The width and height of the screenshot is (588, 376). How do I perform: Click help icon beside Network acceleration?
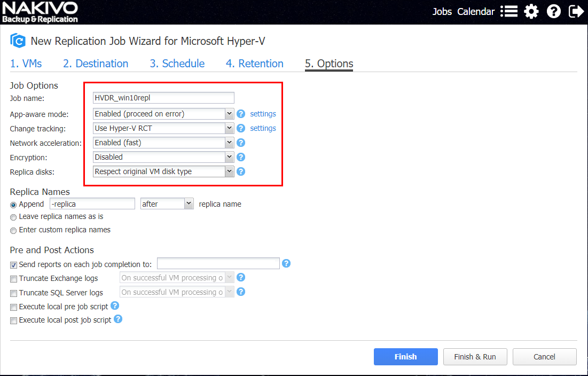point(241,143)
